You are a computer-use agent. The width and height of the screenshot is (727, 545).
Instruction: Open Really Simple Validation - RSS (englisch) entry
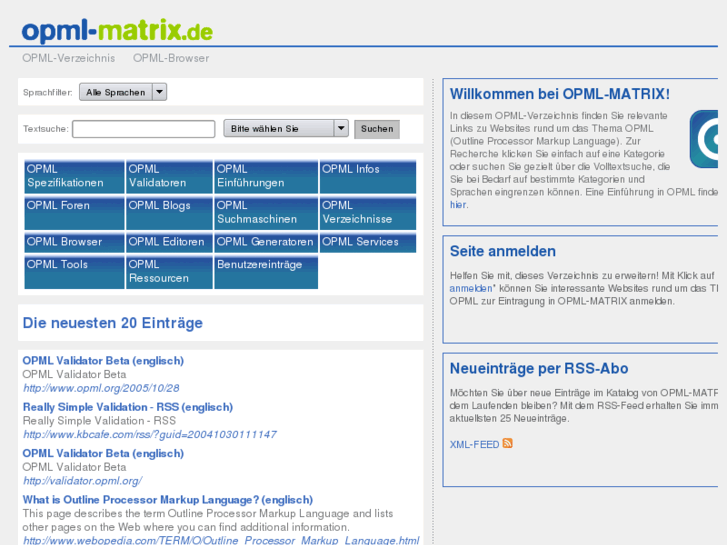(128, 407)
